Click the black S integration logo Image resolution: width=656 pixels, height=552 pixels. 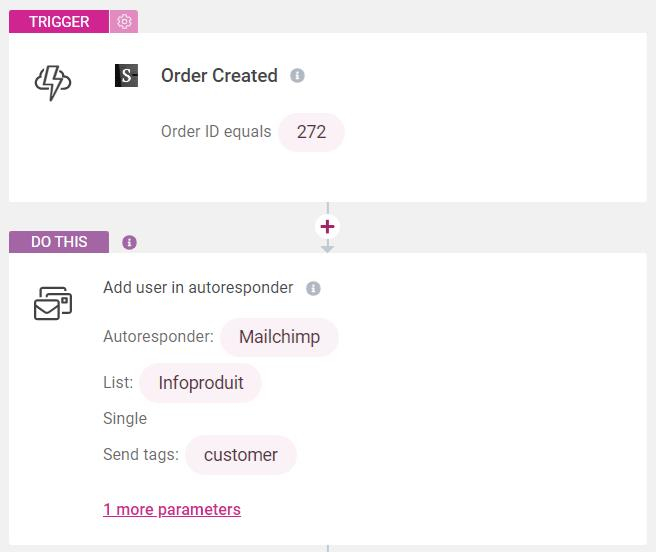tap(126, 76)
